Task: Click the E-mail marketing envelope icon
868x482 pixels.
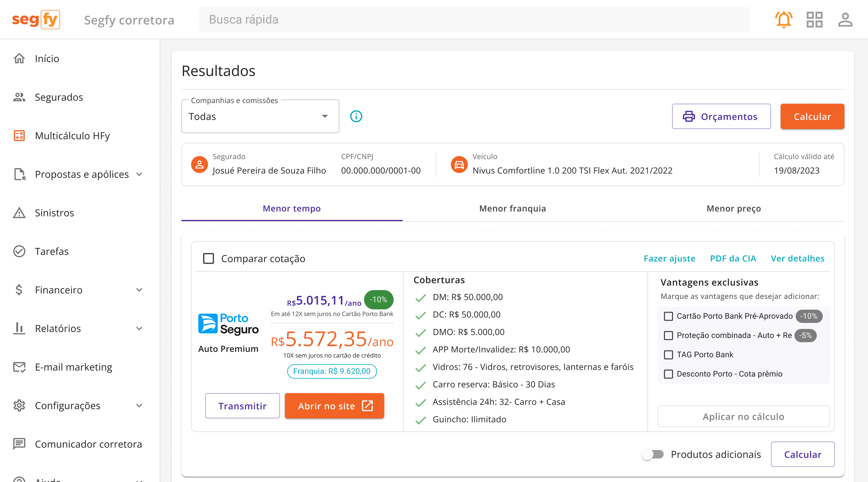Action: 19,367
